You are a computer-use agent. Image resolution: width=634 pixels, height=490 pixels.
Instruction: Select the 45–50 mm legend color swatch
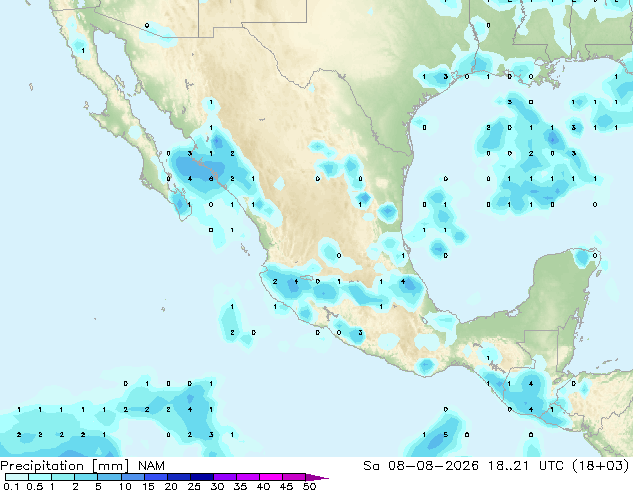pyautogui.click(x=293, y=477)
